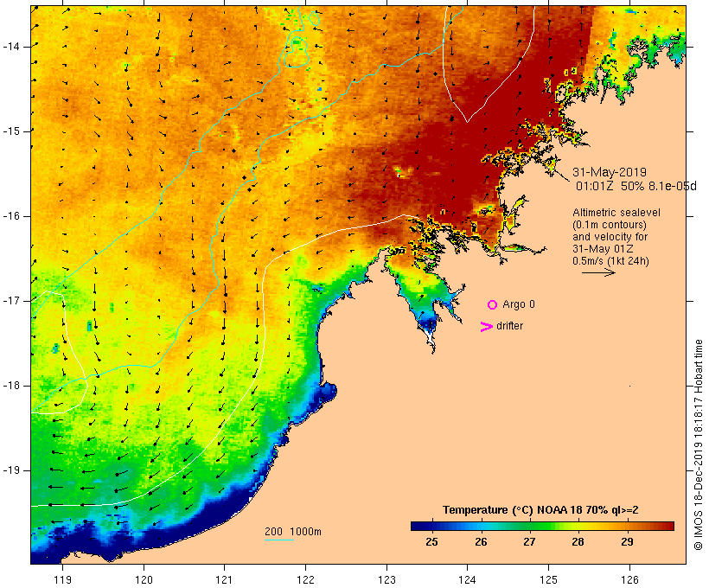Click the 'Argo 0' legend label
The image size is (709, 588).
tap(519, 304)
